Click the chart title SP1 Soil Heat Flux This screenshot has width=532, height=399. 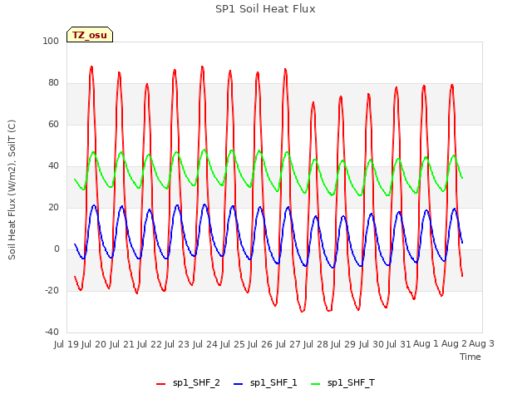coord(265,9)
